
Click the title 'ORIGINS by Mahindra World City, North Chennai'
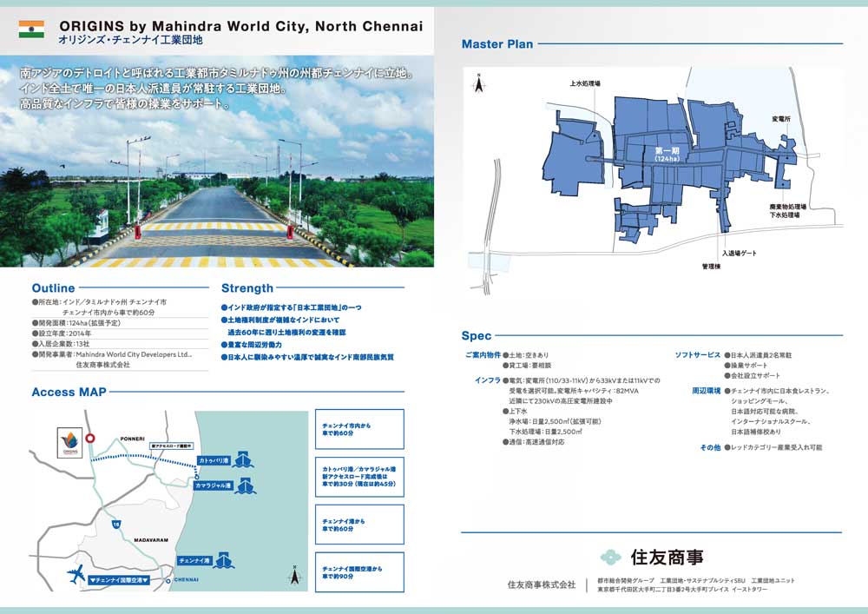240,26
